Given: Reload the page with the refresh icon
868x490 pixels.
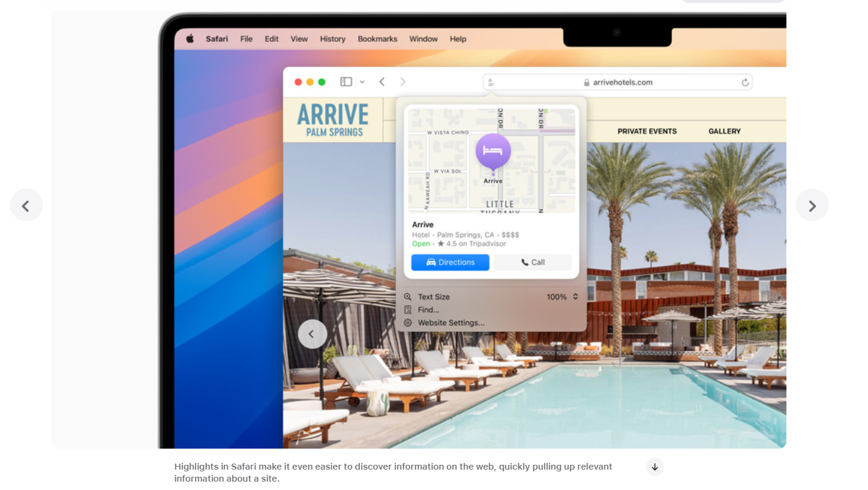Looking at the screenshot, I should tap(745, 82).
